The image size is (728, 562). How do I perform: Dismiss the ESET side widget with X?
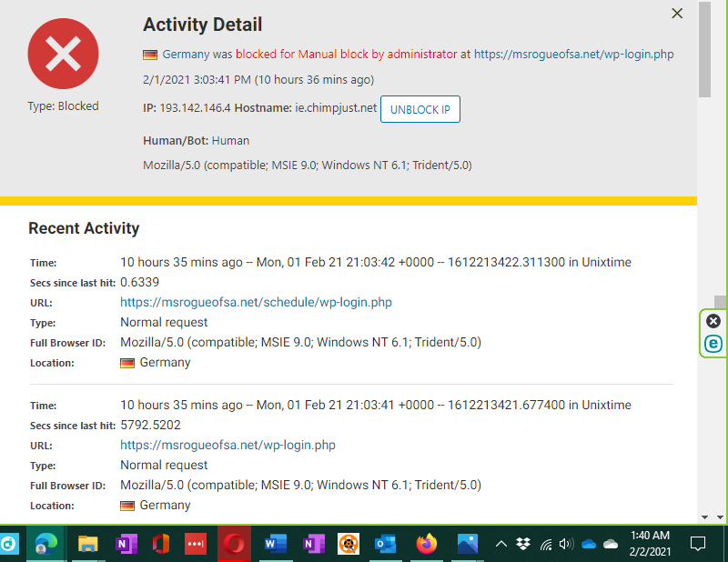pyautogui.click(x=713, y=321)
